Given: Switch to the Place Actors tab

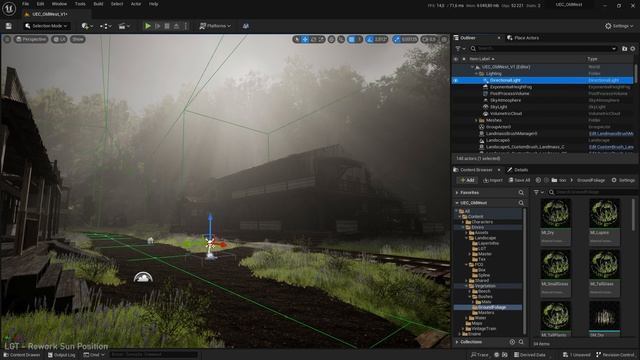Looking at the screenshot, I should click(x=523, y=38).
